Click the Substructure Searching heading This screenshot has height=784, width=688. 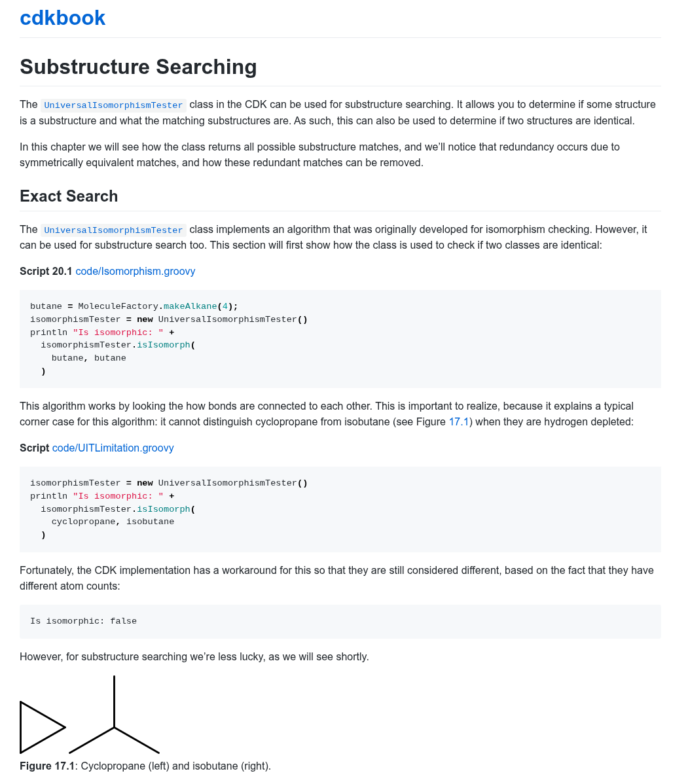[x=138, y=67]
